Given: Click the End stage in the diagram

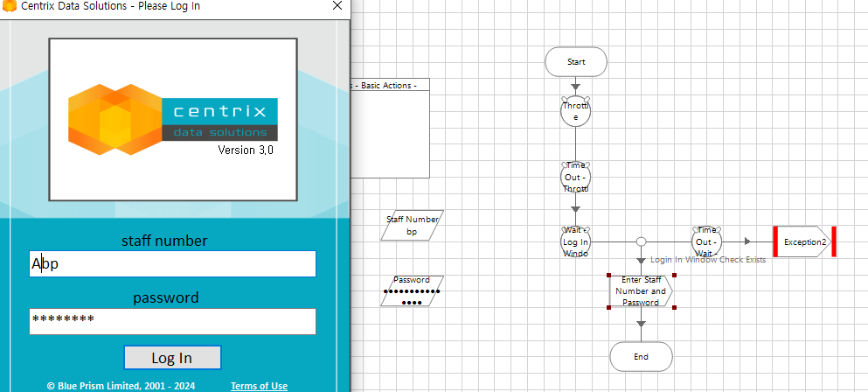Looking at the screenshot, I should tap(641, 356).
